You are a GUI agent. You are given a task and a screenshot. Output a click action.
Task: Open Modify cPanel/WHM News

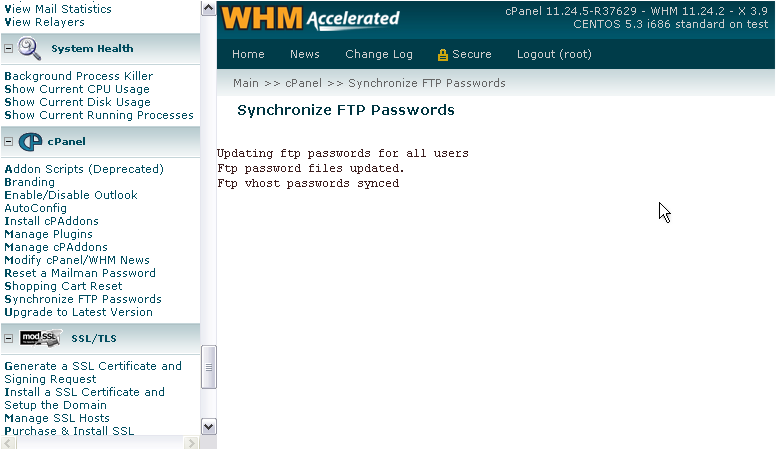click(77, 260)
